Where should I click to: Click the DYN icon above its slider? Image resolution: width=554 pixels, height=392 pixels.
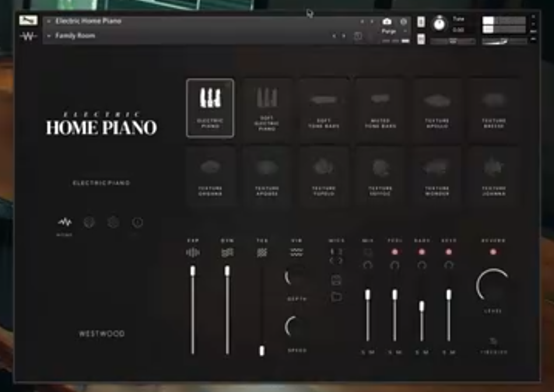227,253
